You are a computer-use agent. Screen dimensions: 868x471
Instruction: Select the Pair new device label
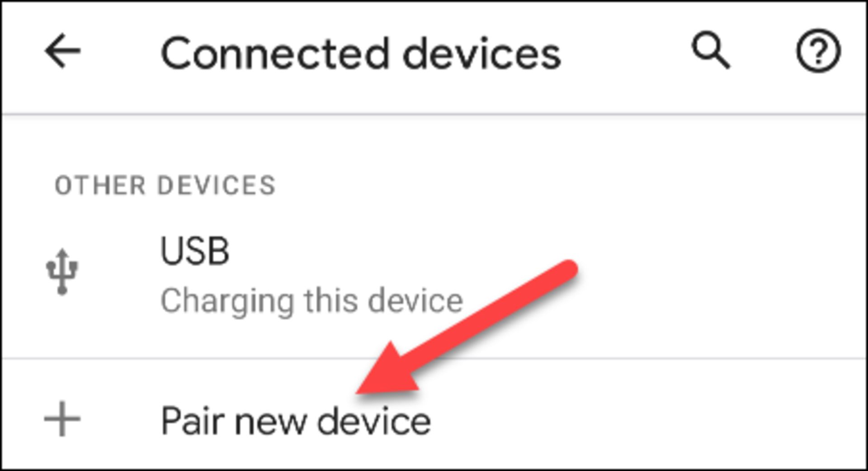(x=296, y=422)
